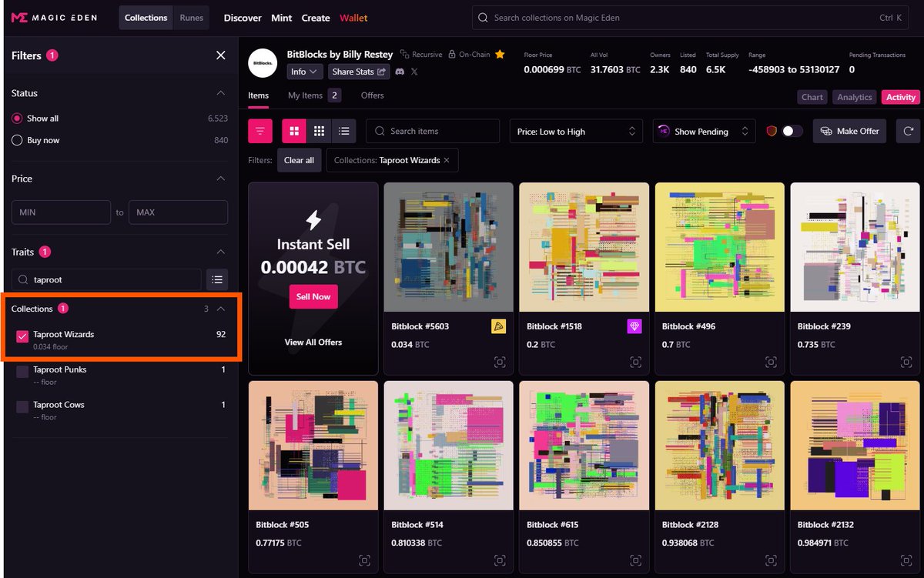The image size is (924, 578).
Task: Click the copy icon beside collection name
Action: [x=404, y=55]
